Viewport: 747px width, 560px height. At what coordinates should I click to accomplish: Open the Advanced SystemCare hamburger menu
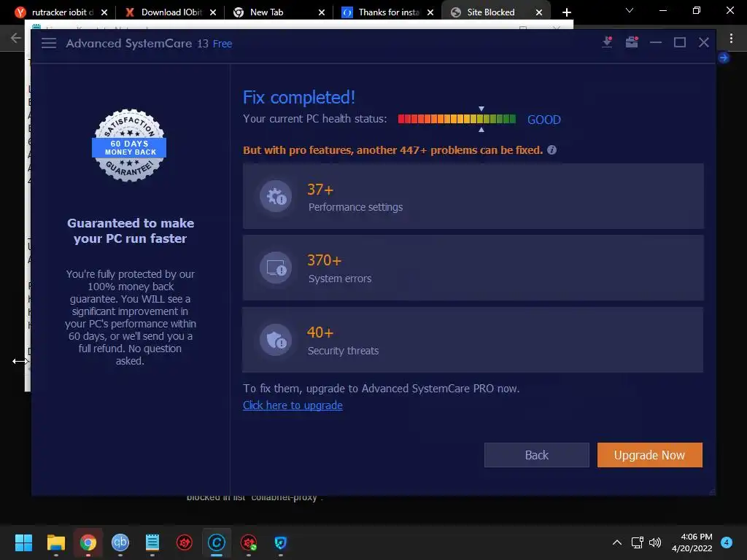49,43
